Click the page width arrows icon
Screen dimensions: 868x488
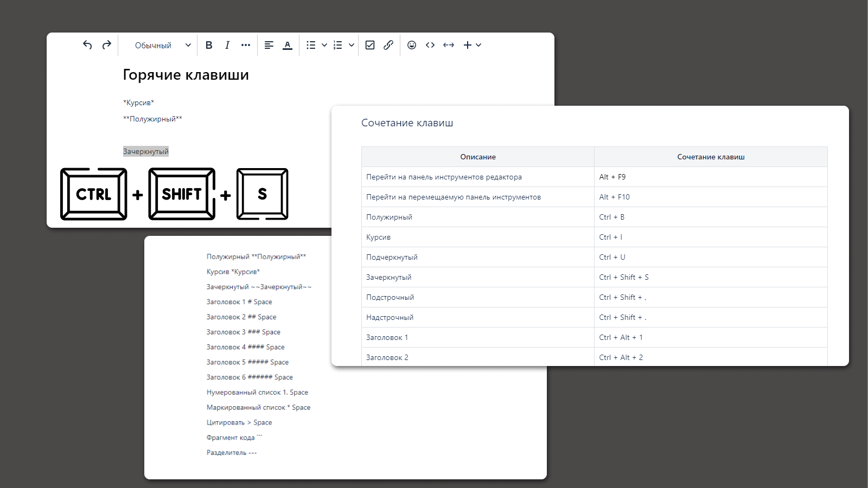click(x=449, y=46)
